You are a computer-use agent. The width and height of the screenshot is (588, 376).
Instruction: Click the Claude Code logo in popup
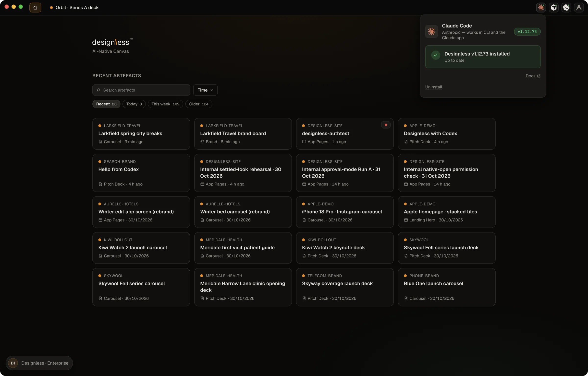pyautogui.click(x=431, y=32)
